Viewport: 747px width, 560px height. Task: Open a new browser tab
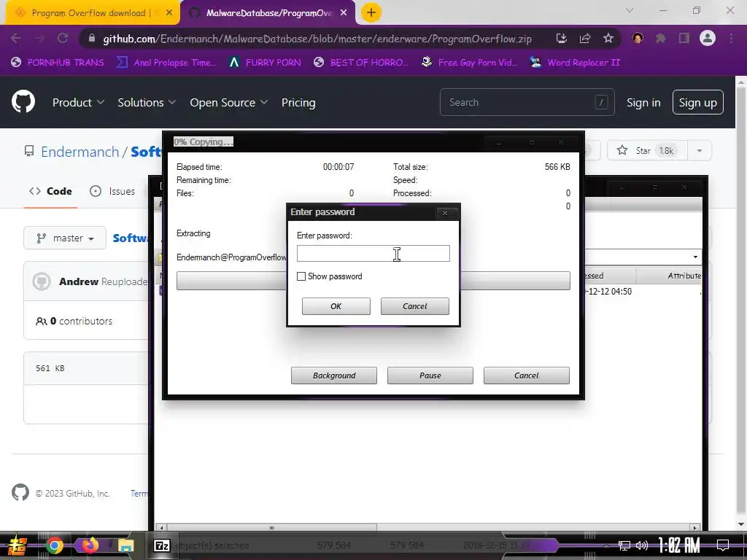(x=371, y=12)
